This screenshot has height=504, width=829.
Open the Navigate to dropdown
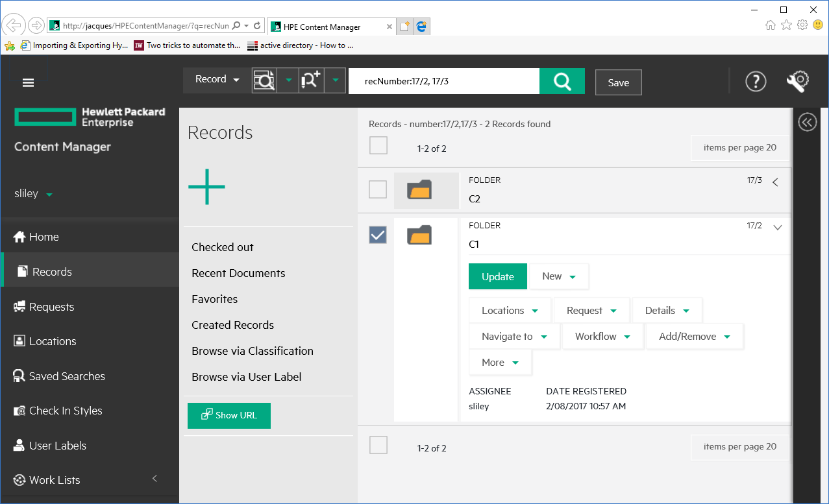(x=514, y=337)
